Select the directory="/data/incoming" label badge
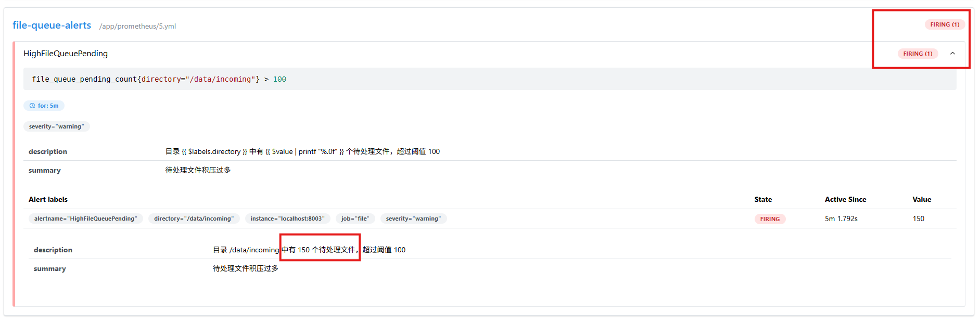This screenshot has height=321, width=980. tap(194, 219)
